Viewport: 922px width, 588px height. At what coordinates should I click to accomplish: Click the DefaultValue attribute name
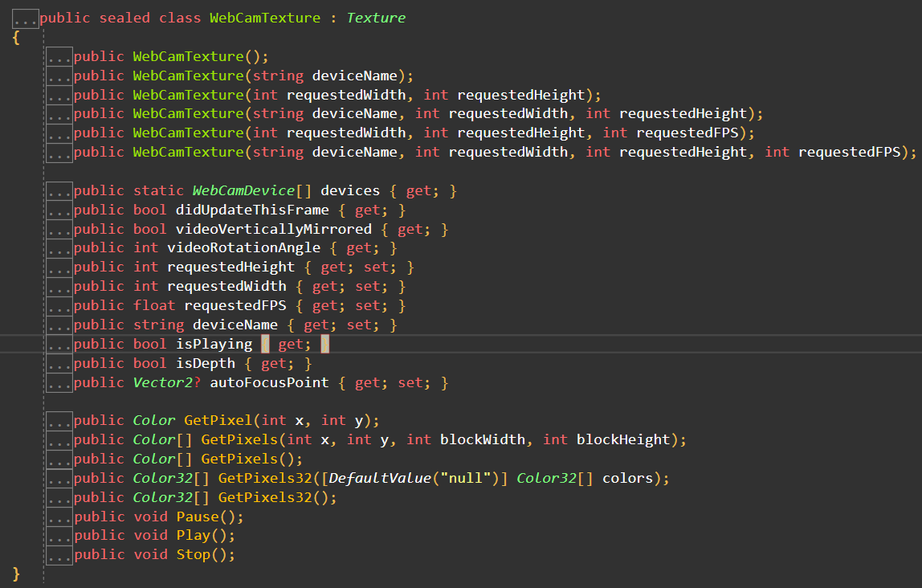380,478
